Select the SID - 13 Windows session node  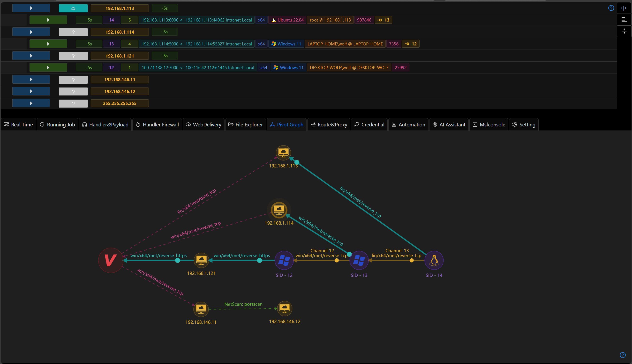click(x=359, y=260)
